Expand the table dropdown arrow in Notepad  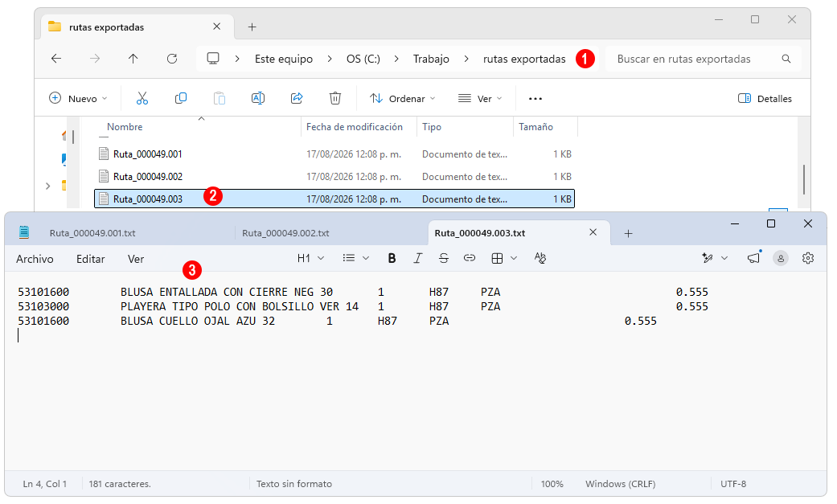point(514,258)
